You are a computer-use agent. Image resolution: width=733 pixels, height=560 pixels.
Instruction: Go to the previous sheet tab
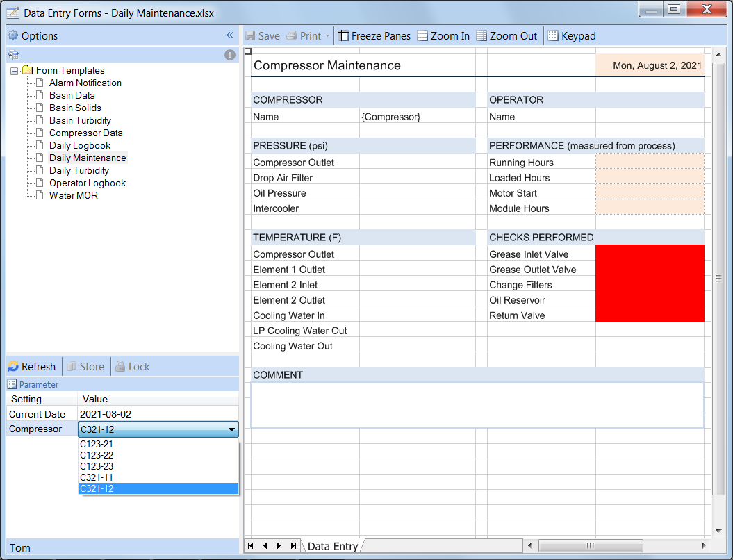pos(265,545)
